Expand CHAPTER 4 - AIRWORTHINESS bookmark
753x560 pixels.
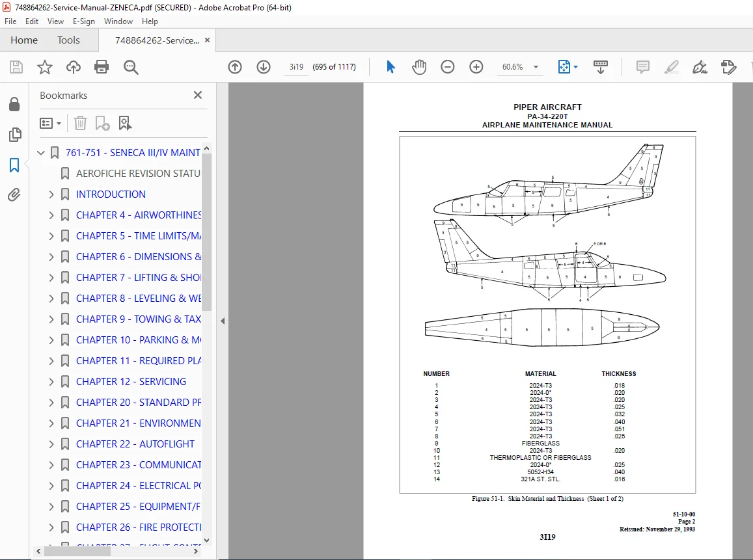(51, 215)
